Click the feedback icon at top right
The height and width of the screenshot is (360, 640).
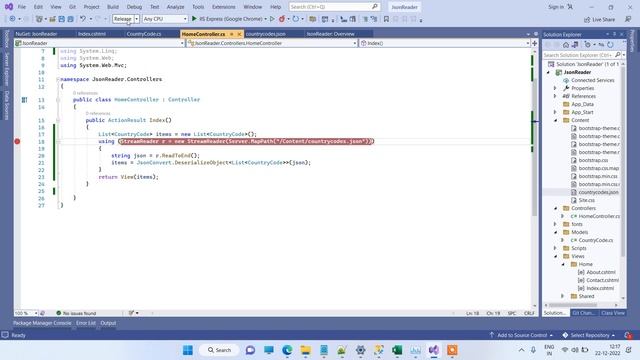[x=628, y=19]
